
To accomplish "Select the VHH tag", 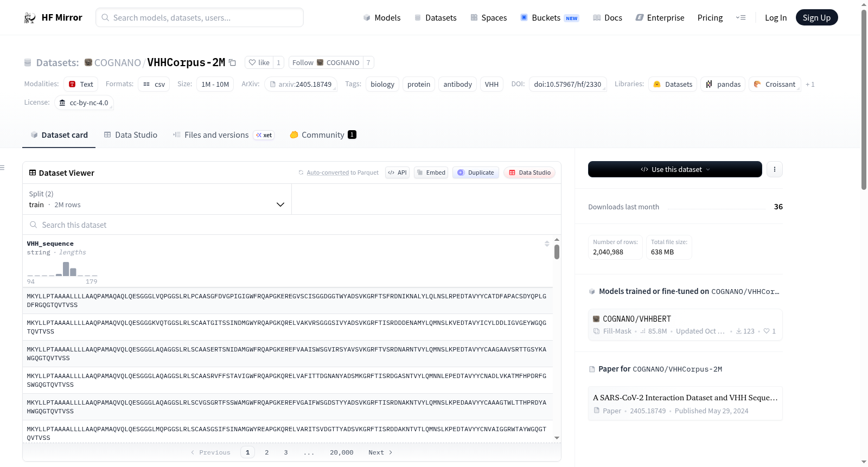I will coord(492,84).
